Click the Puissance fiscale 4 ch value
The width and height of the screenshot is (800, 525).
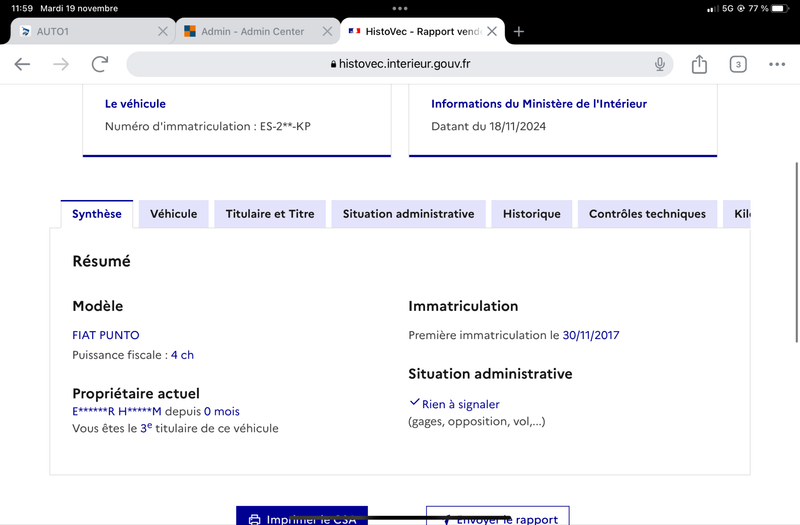(182, 355)
